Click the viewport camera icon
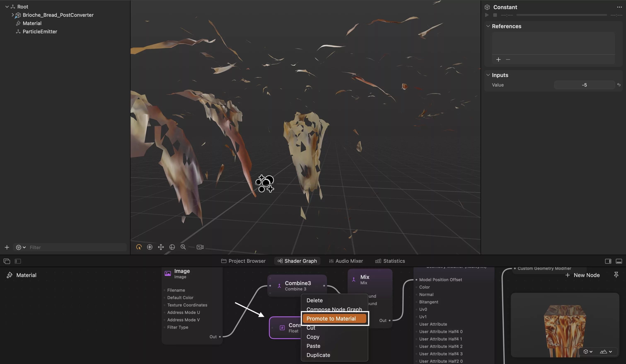Image resolution: width=626 pixels, height=364 pixels. (200, 247)
